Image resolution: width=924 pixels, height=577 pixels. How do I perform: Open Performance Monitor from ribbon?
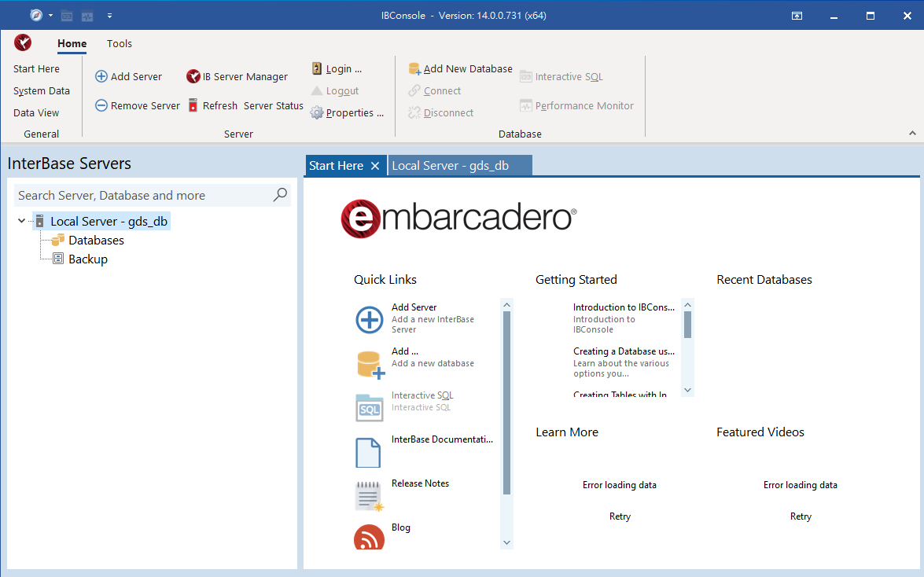click(x=577, y=105)
